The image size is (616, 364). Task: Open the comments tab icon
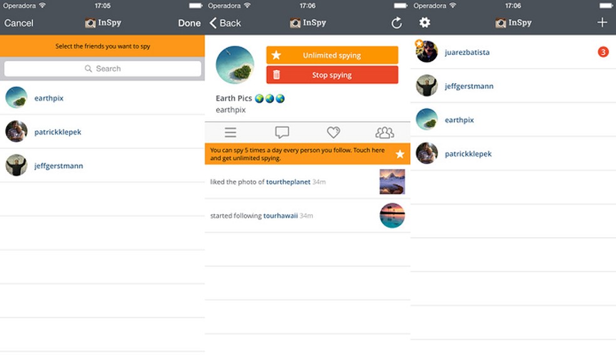point(282,132)
